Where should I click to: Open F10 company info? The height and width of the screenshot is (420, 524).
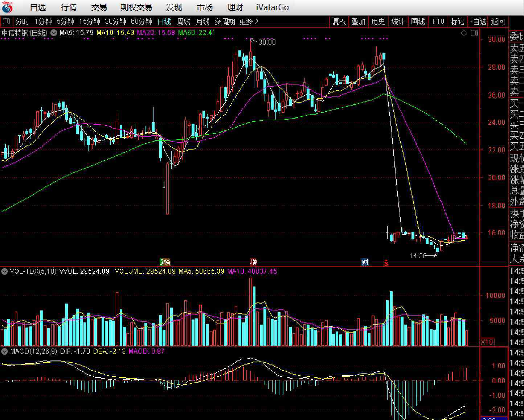[438, 22]
